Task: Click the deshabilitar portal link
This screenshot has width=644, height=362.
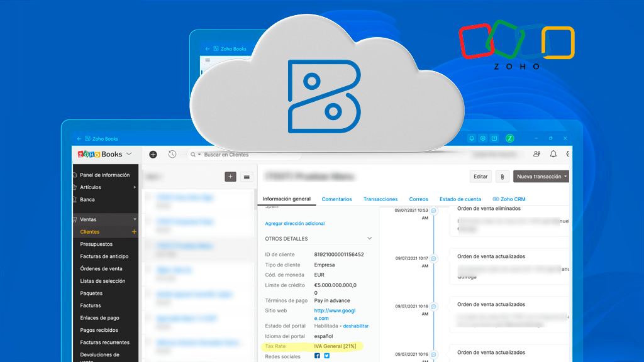Action: [x=356, y=326]
